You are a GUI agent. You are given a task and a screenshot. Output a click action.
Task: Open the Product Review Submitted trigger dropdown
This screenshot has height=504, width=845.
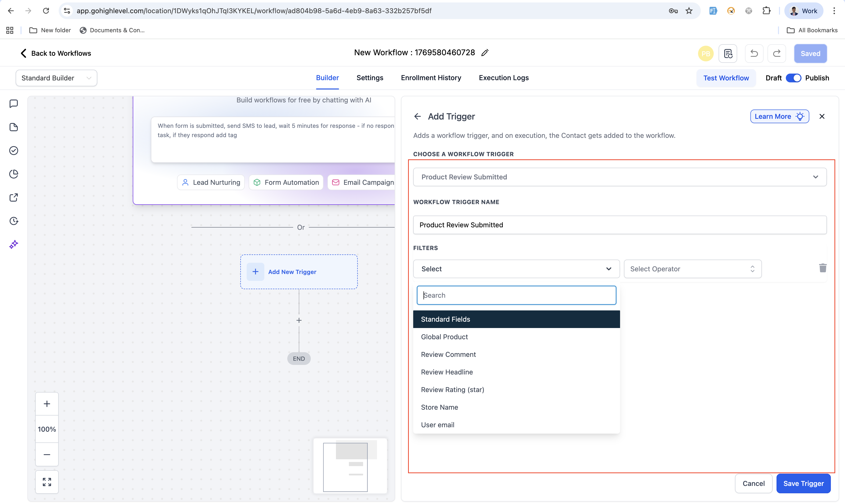(620, 177)
